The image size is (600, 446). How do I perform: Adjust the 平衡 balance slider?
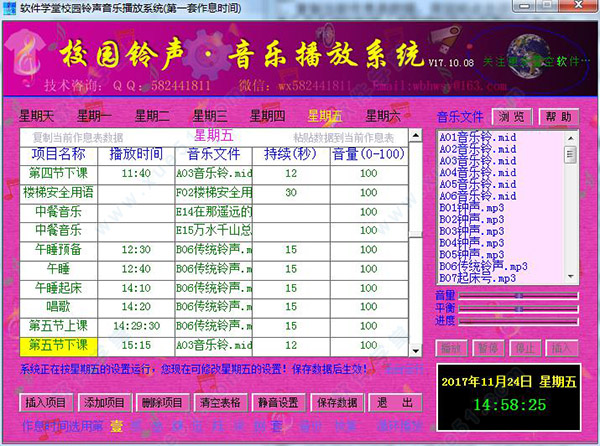(x=518, y=309)
